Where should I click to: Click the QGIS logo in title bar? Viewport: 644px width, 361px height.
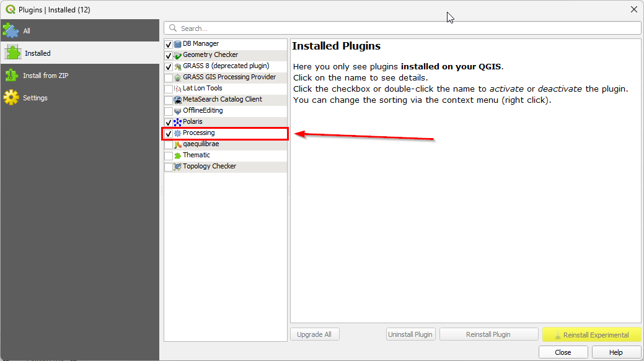pyautogui.click(x=11, y=9)
